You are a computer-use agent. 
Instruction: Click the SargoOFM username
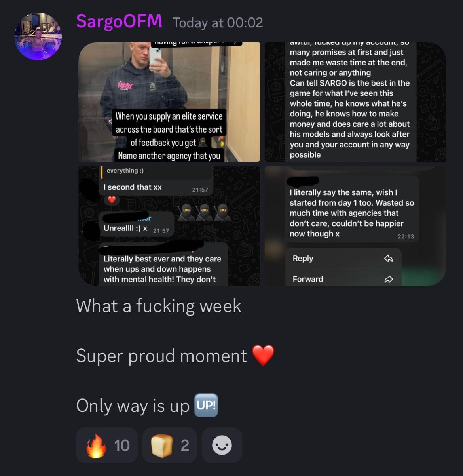[x=119, y=22]
